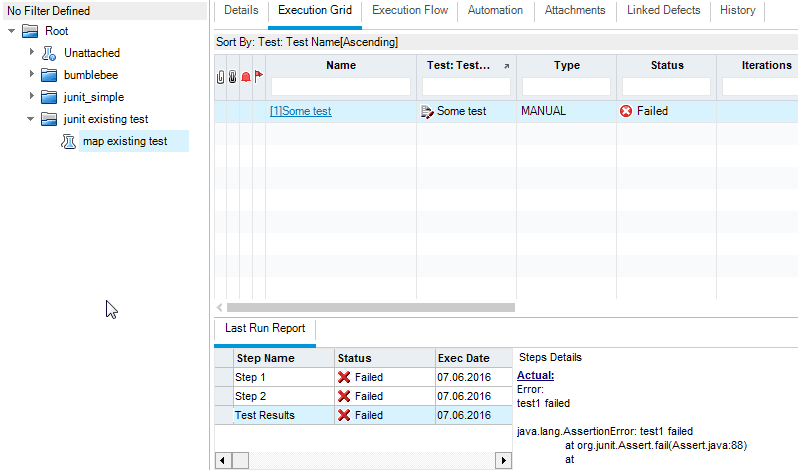Switch to the Execution Flow tab
Screen dimensions: 798x470
coord(409,11)
